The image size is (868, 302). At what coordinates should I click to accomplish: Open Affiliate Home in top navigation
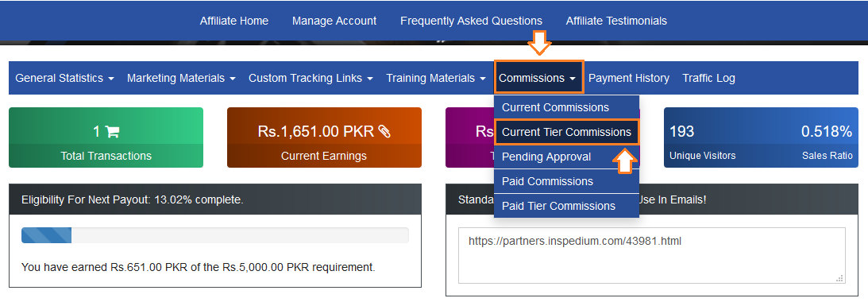click(x=234, y=21)
